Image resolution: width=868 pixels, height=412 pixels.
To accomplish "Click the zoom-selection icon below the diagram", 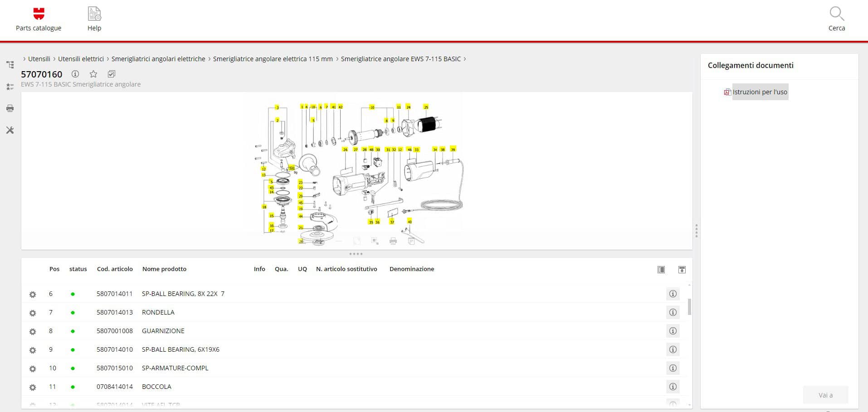I will coord(375,241).
